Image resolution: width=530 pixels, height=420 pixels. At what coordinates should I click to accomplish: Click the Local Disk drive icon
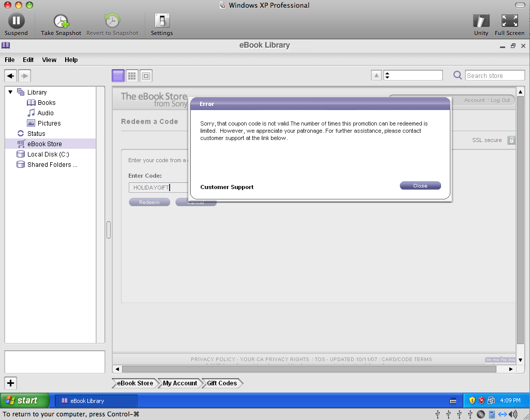coord(21,154)
